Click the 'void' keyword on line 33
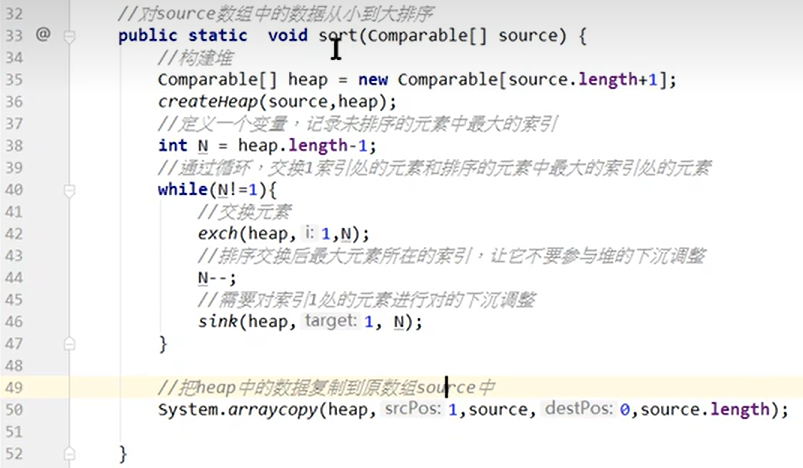This screenshot has height=468, width=803. (288, 35)
